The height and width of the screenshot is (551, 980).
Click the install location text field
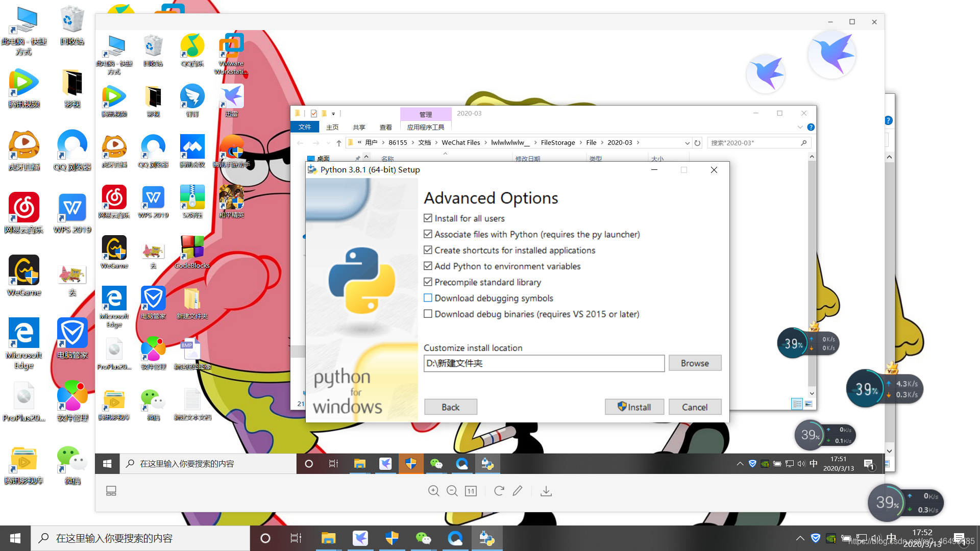[544, 363]
